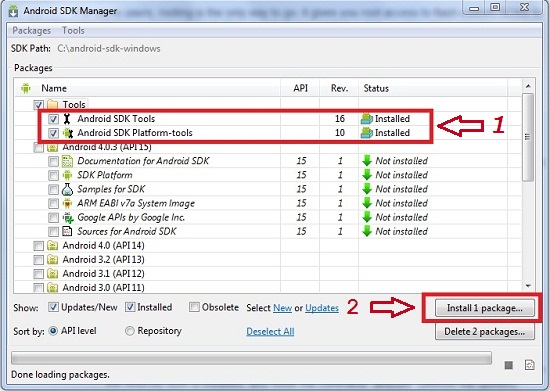
Task: Open the Packages menu
Action: coord(32,31)
